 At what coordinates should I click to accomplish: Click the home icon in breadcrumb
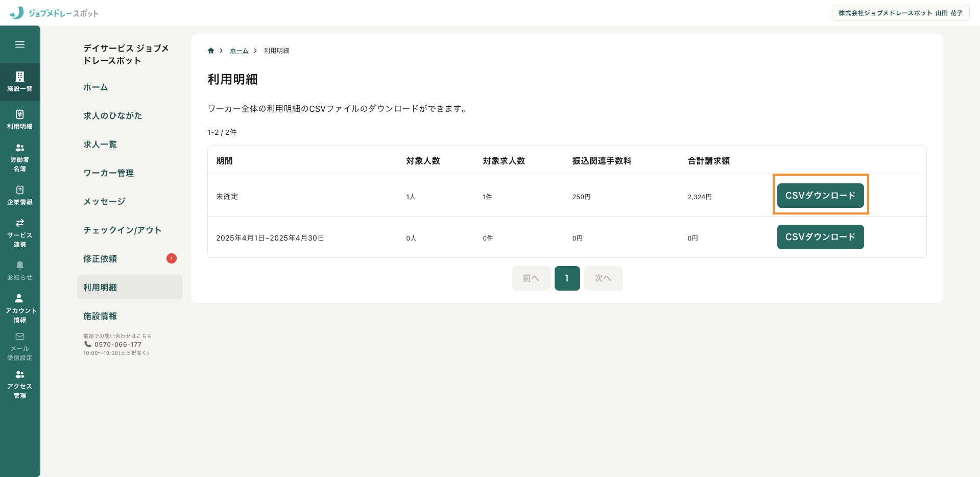[x=211, y=51]
